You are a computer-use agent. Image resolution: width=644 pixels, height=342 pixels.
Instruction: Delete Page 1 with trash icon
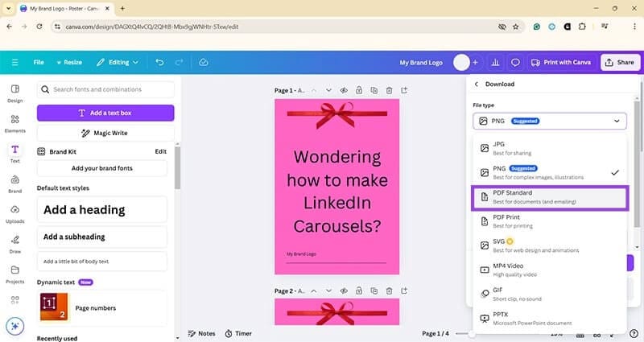[x=389, y=90]
